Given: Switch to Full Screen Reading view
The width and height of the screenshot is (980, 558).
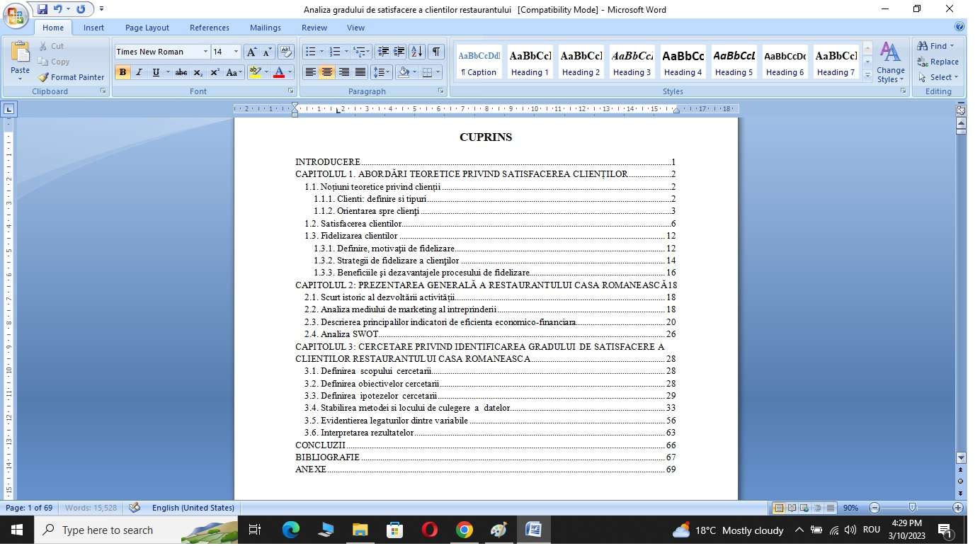Looking at the screenshot, I should click(792, 508).
